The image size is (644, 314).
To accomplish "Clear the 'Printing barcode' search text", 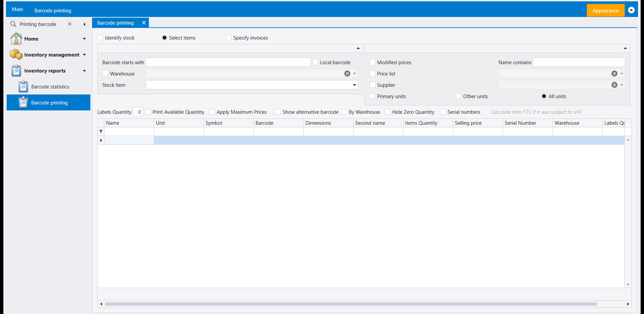I will pyautogui.click(x=70, y=24).
